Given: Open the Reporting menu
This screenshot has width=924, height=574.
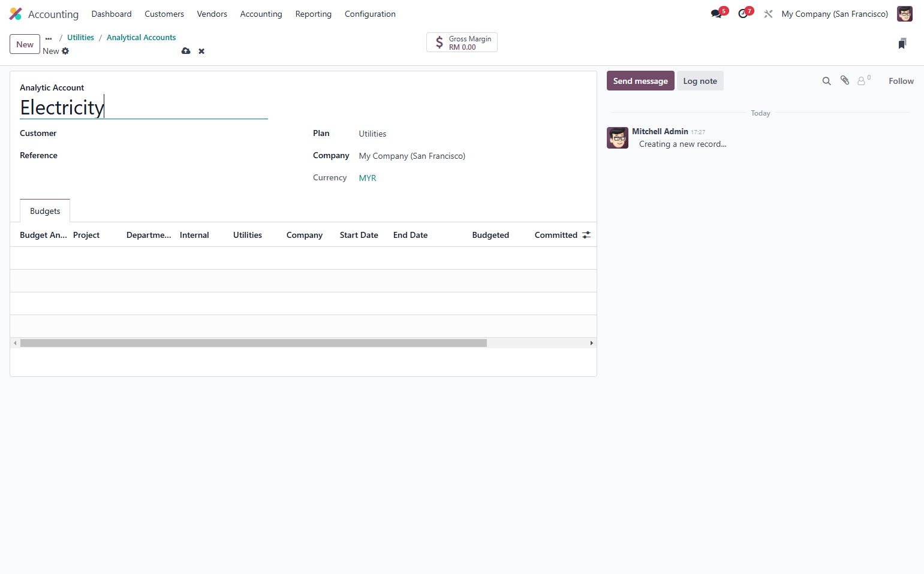Looking at the screenshot, I should coord(314,14).
